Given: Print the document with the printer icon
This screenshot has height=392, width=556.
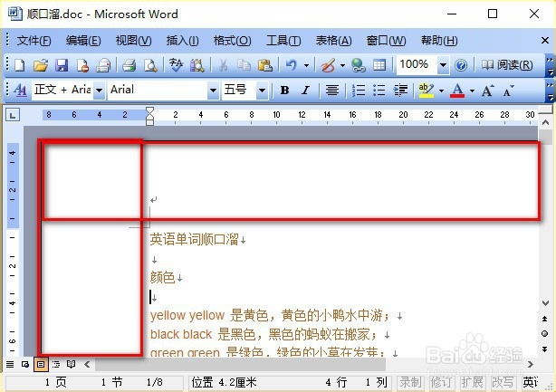Looking at the screenshot, I should pos(129,65).
